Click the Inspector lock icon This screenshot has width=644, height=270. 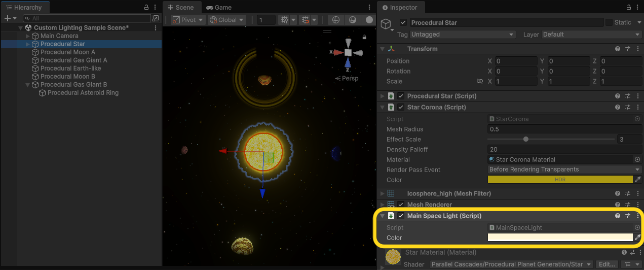point(628,8)
